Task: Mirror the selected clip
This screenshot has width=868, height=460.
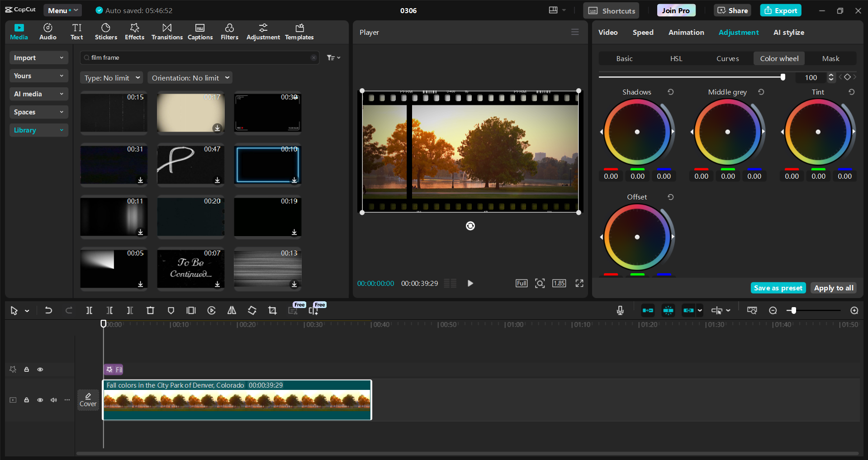Action: point(232,310)
